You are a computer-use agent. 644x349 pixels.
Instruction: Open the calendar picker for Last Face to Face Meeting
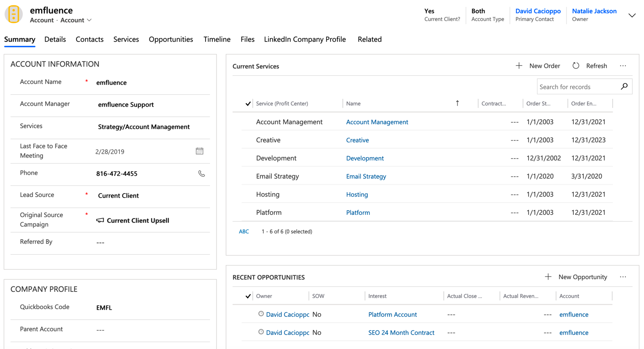pyautogui.click(x=199, y=150)
